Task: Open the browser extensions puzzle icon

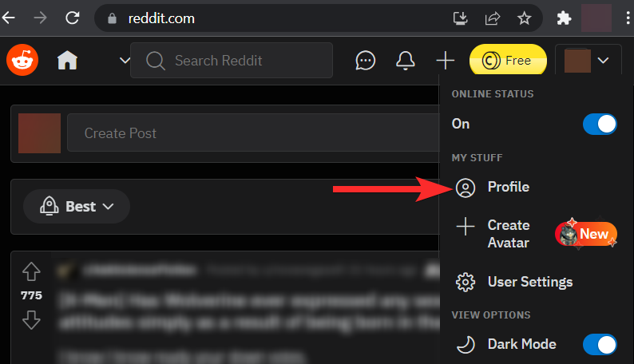Action: tap(564, 18)
